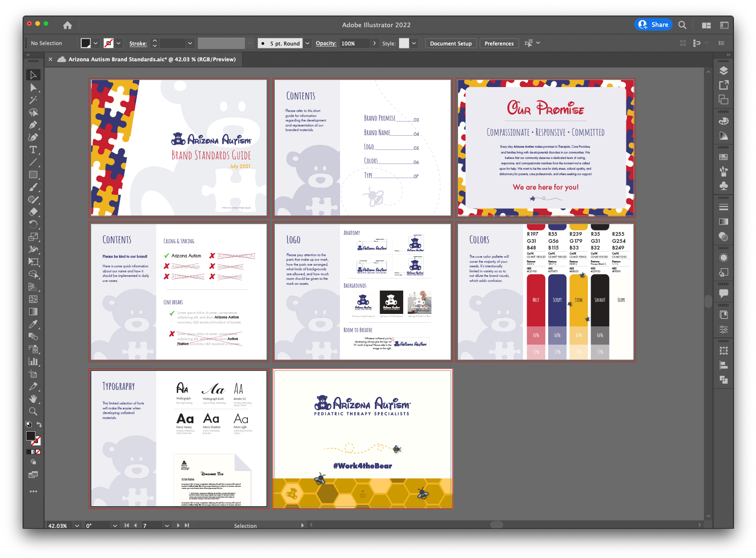Viewport: 756px width, 558px height.
Task: Click the Home icon
Action: [67, 25]
